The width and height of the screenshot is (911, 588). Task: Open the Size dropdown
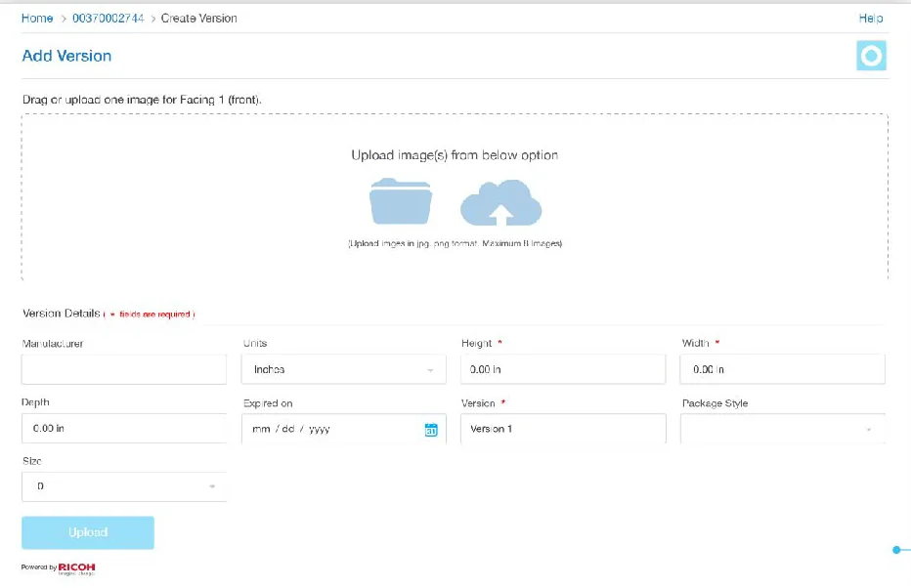[124, 486]
